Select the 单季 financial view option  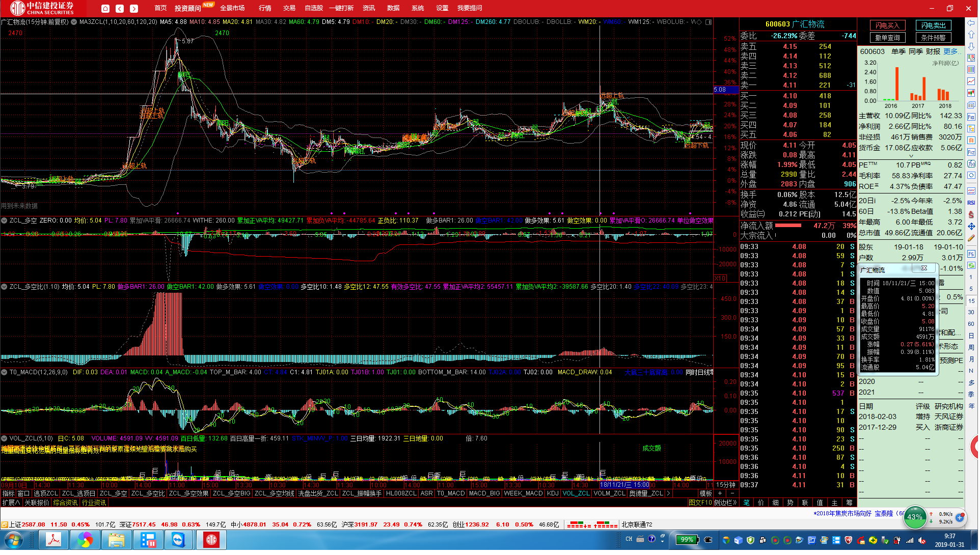[x=899, y=51]
